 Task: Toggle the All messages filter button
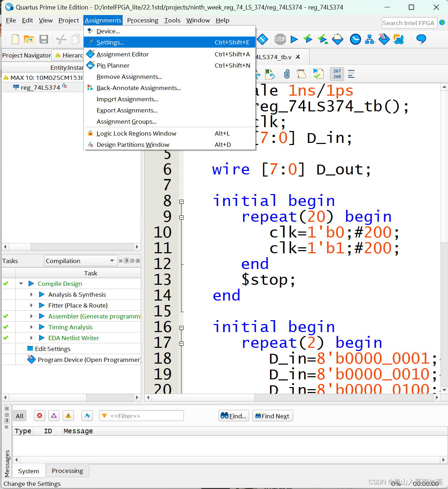[20, 416]
